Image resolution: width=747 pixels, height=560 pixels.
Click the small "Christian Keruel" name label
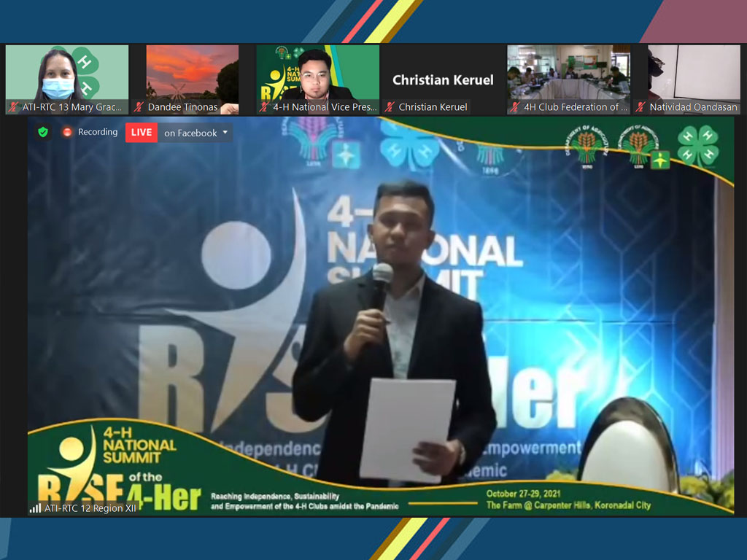(433, 107)
